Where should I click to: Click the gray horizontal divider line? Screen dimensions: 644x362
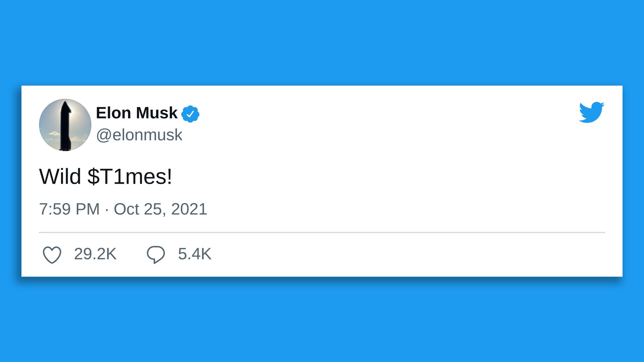322,232
